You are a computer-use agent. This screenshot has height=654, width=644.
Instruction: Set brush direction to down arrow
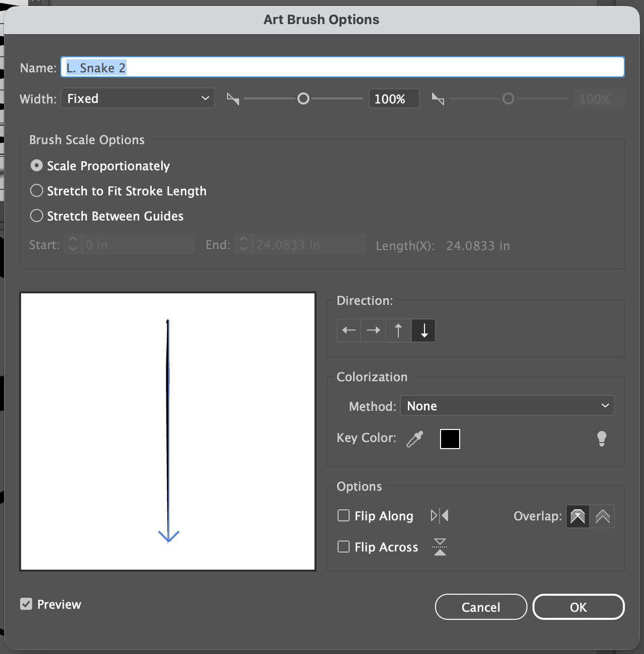pos(423,331)
